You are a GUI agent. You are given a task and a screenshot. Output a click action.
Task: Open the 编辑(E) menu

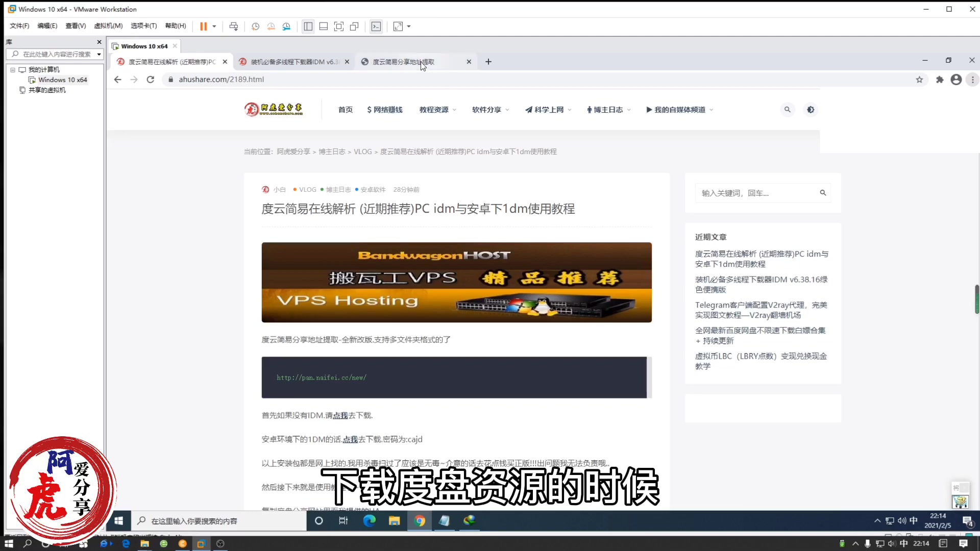click(x=47, y=26)
